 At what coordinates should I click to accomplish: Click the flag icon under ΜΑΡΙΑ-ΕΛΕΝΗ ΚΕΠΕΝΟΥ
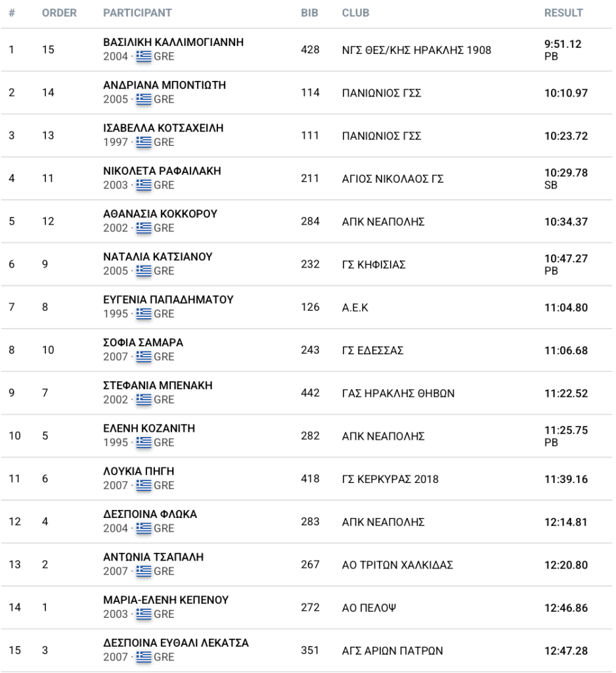[144, 614]
